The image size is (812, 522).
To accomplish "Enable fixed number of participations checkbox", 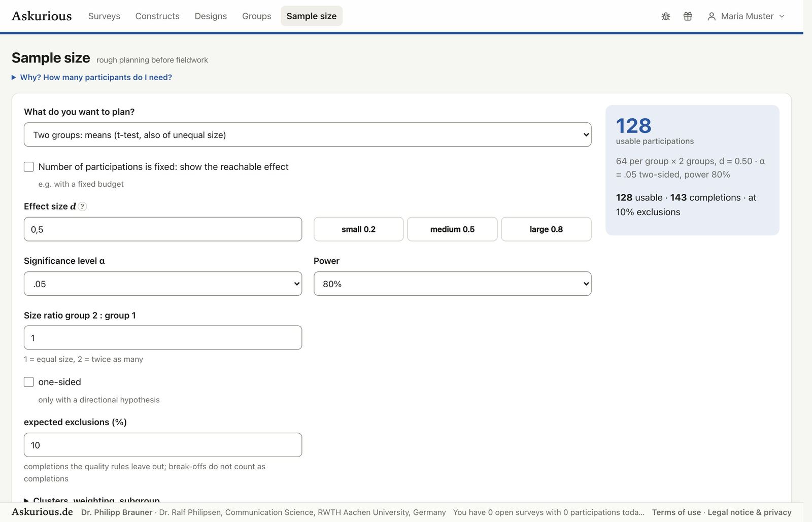I will click(x=29, y=167).
